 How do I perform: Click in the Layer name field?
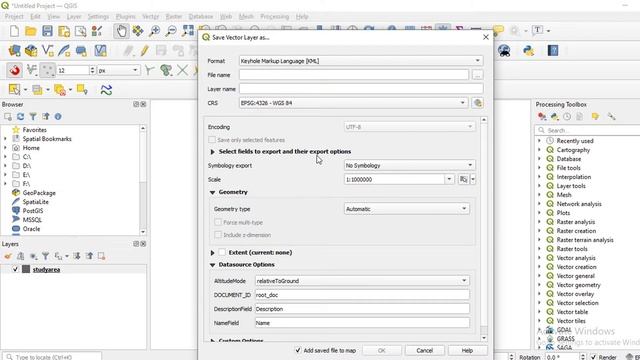(361, 89)
